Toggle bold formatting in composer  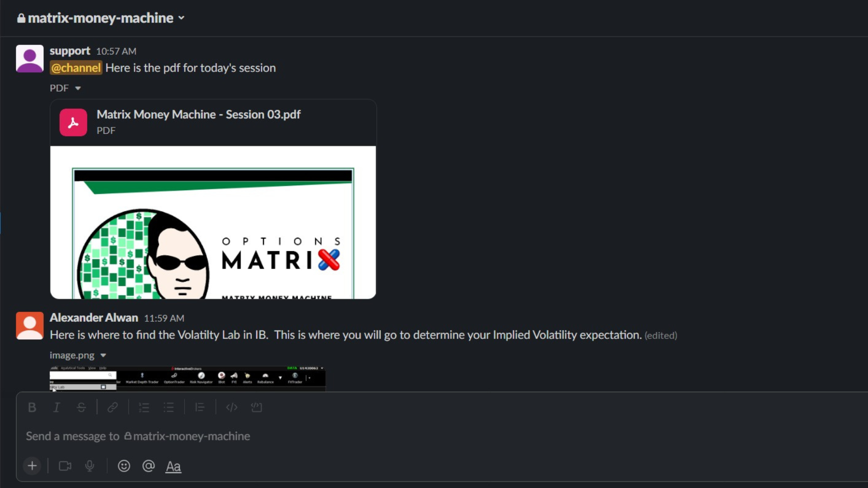[x=32, y=408]
